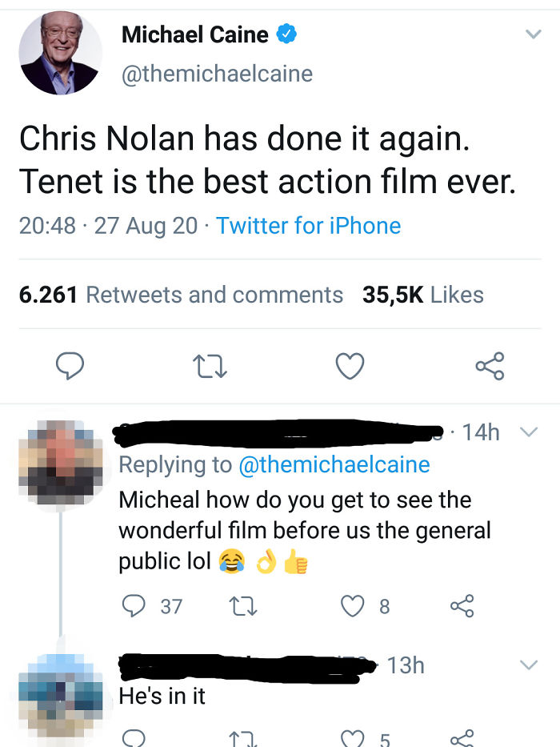Open Michael Caine's profile picture
560x747 pixels.
tap(59, 54)
